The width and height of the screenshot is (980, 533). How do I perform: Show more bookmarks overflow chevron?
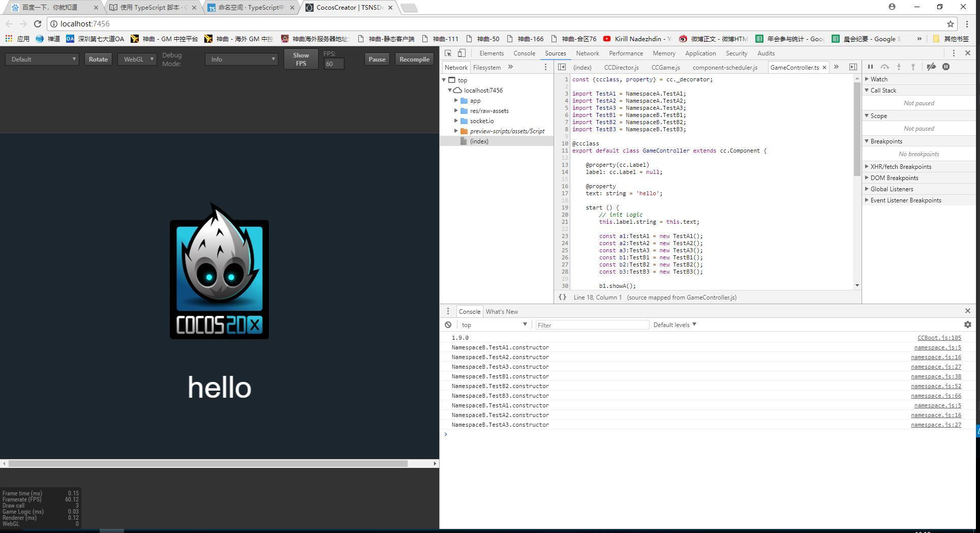point(919,39)
